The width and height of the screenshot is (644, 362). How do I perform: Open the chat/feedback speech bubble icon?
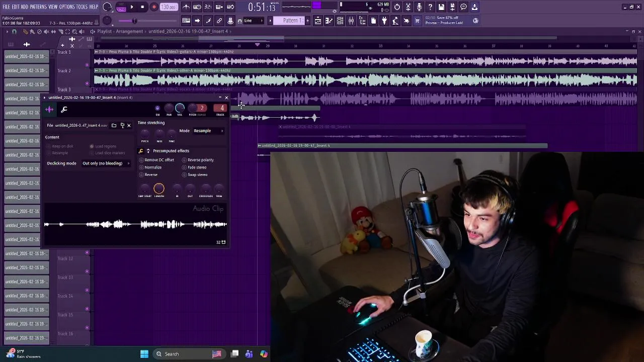pos(463,7)
